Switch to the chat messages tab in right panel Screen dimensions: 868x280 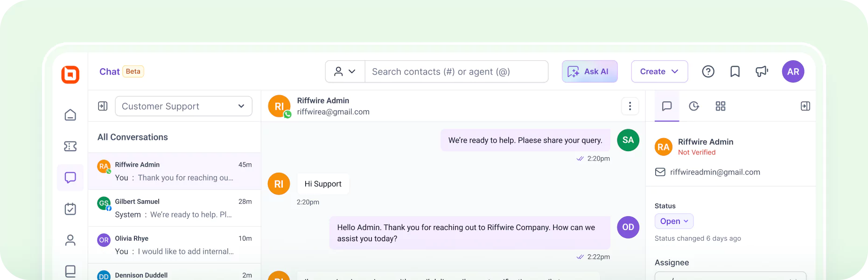[x=666, y=106]
